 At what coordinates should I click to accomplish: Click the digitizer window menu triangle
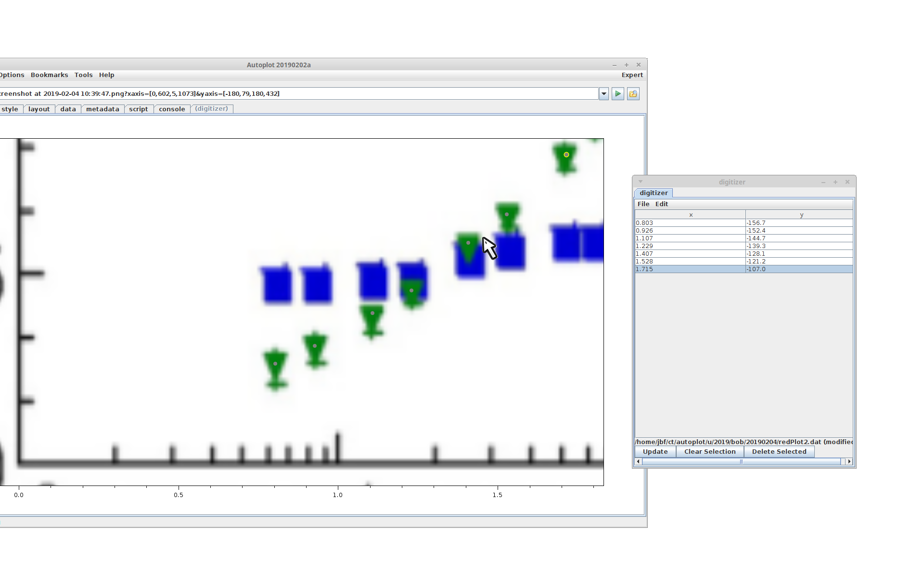641,182
